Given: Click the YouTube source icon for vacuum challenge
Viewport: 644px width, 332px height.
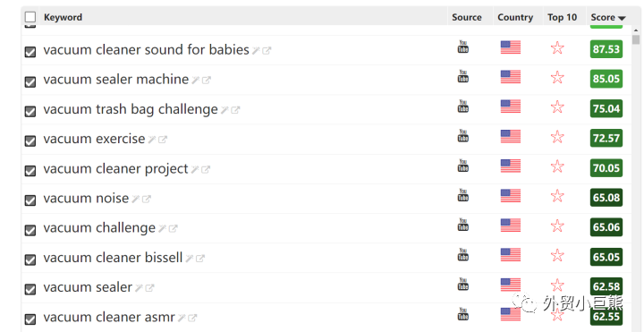Looking at the screenshot, I should tap(463, 225).
